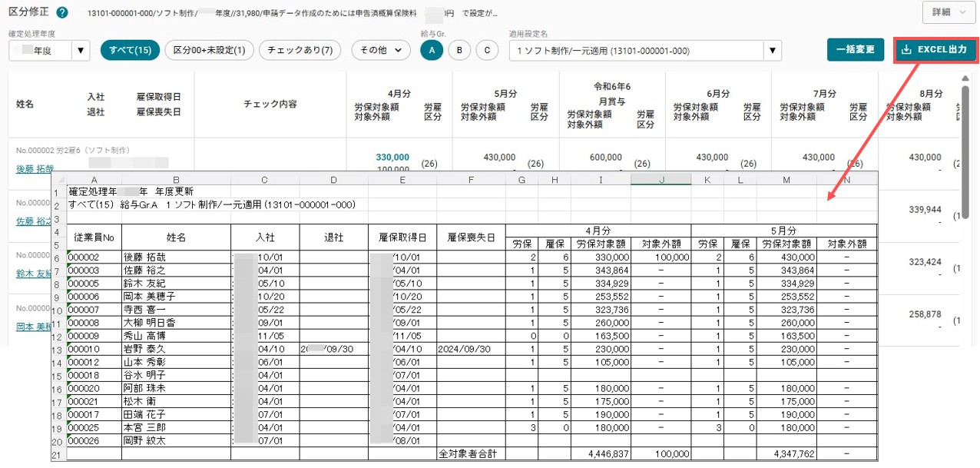Image resolution: width=980 pixels, height=468 pixels.
Task: Click Excel header 従業員No
Action: (94, 237)
